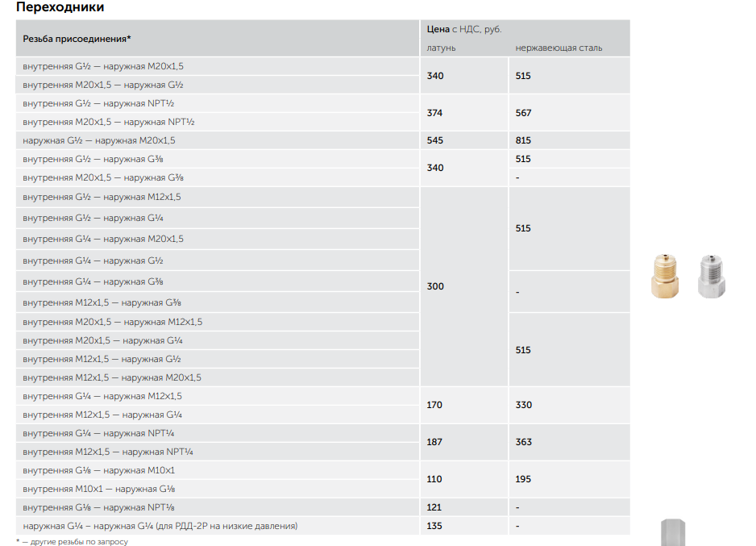The image size is (756, 546).
Task: Click the stainless steel price 815
Action: [523, 140]
